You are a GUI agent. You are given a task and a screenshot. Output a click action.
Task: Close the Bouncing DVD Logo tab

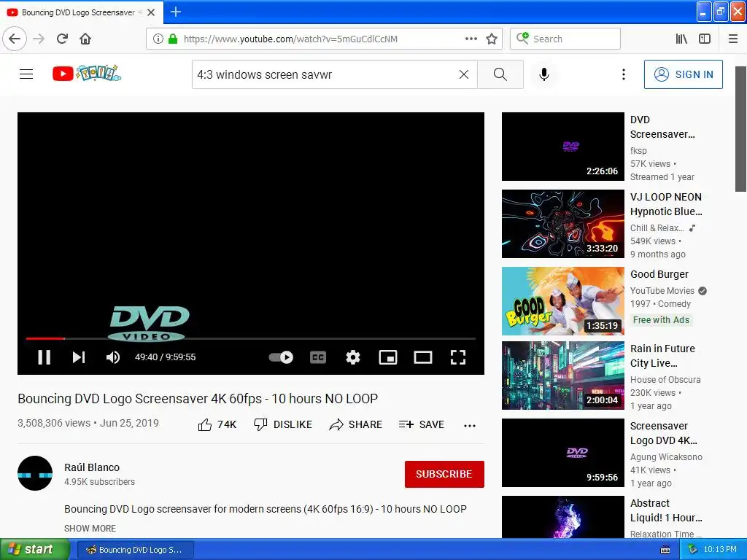[151, 12]
